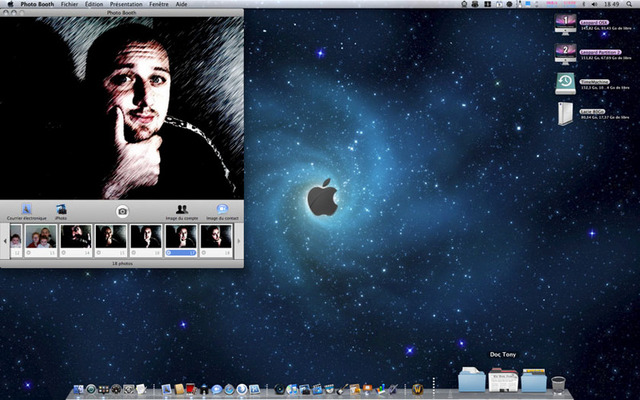Show later photos with the right strip arrow
Viewport: 640px width, 400px height.
tap(239, 241)
